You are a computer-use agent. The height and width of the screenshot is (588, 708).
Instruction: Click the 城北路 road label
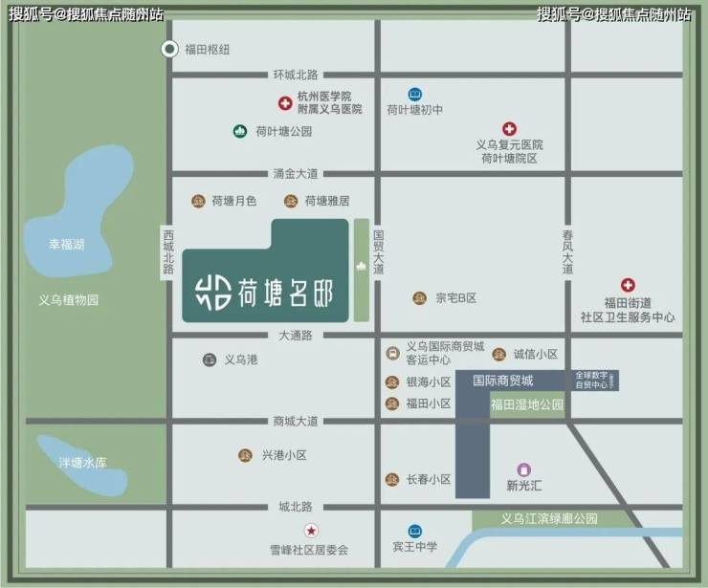(x=296, y=507)
